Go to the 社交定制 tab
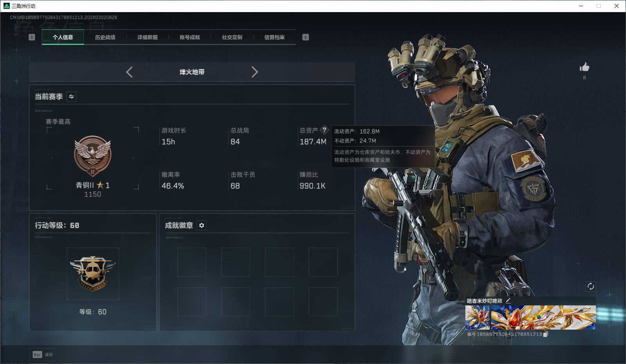Image resolution: width=626 pixels, height=364 pixels. 232,37
